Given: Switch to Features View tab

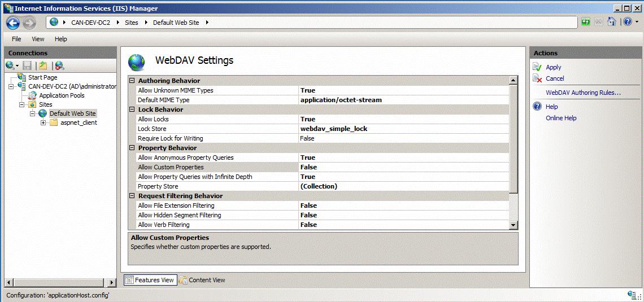Looking at the screenshot, I should 150,280.
